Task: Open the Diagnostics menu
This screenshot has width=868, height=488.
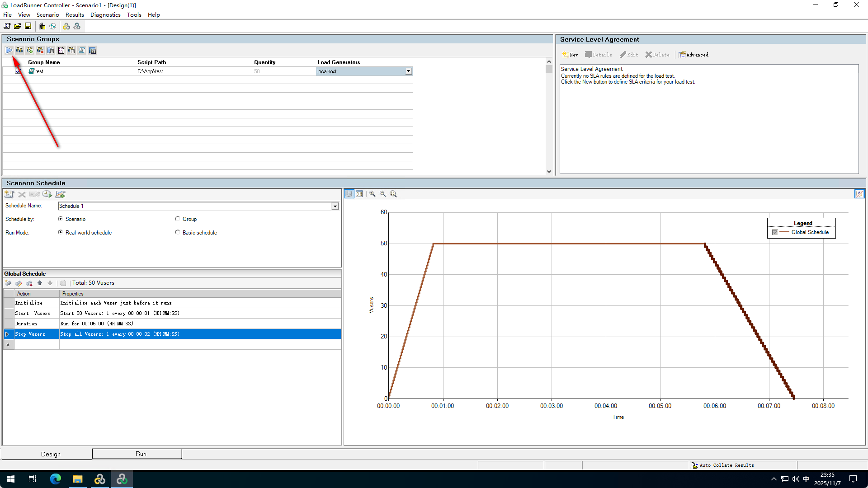Action: pyautogui.click(x=105, y=15)
